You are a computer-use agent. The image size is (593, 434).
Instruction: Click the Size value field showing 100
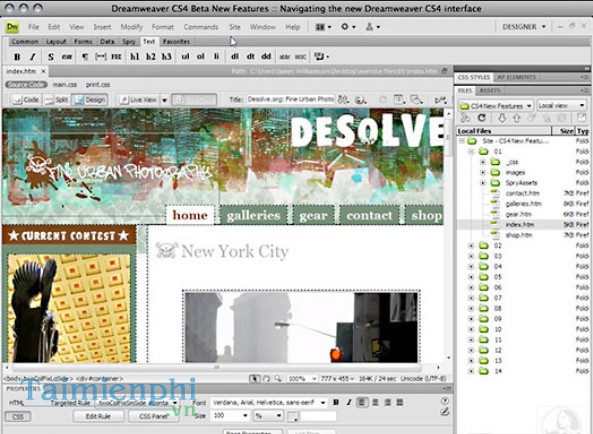pyautogui.click(x=230, y=416)
